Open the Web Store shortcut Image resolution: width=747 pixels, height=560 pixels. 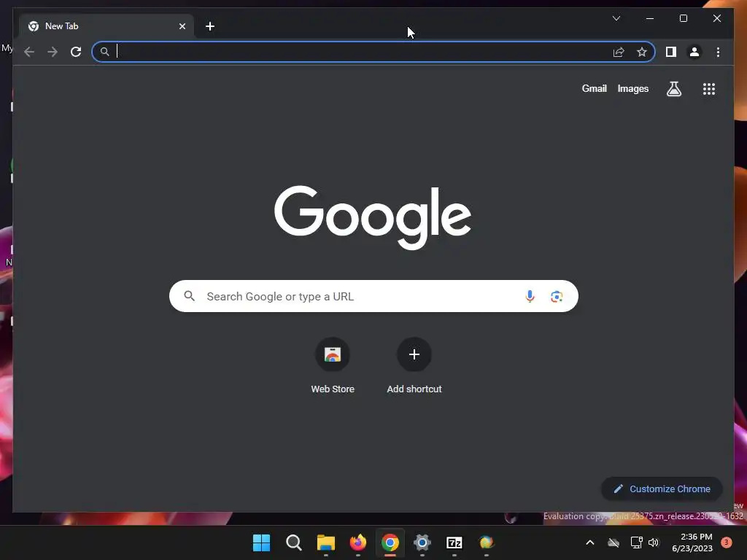(333, 365)
